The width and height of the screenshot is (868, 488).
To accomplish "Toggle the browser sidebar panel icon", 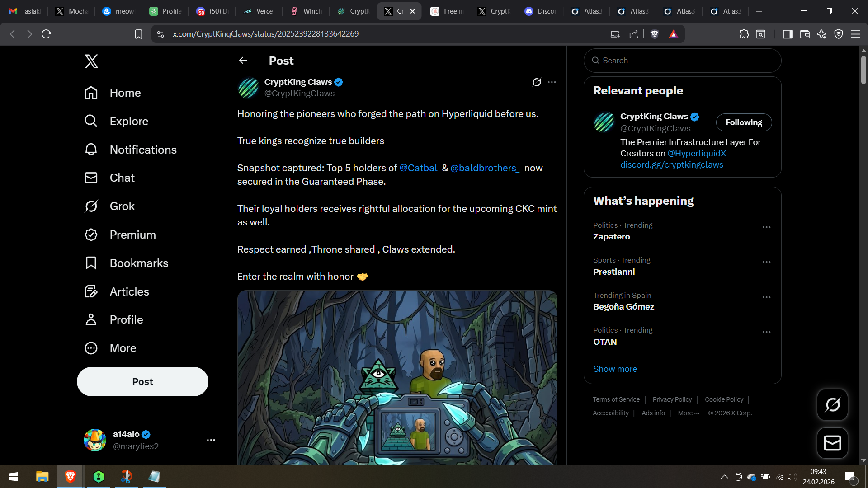I will coord(788,34).
